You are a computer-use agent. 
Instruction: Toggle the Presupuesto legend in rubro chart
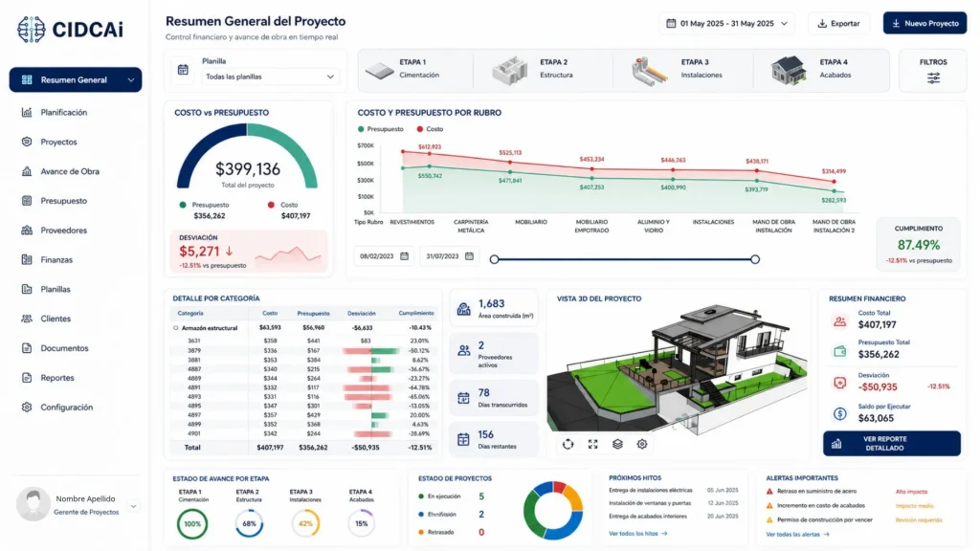381,129
